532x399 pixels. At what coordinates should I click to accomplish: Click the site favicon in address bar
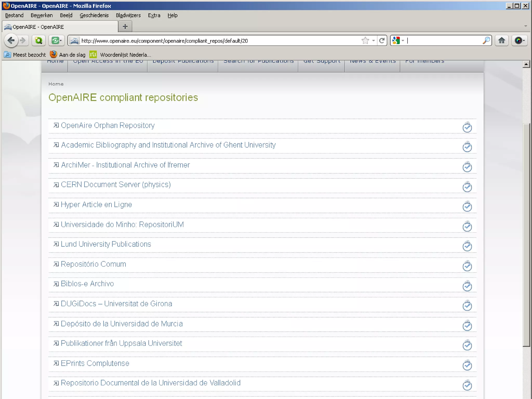pyautogui.click(x=75, y=41)
